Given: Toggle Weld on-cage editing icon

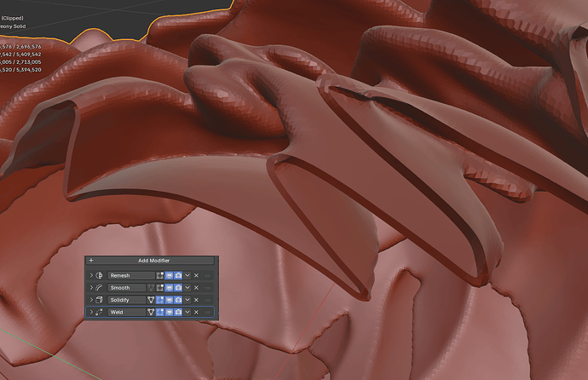Looking at the screenshot, I should click(x=151, y=312).
